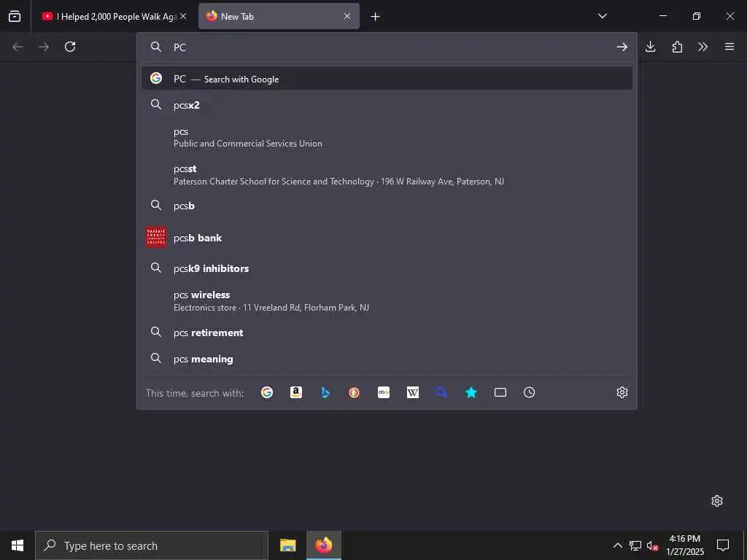
Task: Open the Action Center notifications icon
Action: [723, 545]
